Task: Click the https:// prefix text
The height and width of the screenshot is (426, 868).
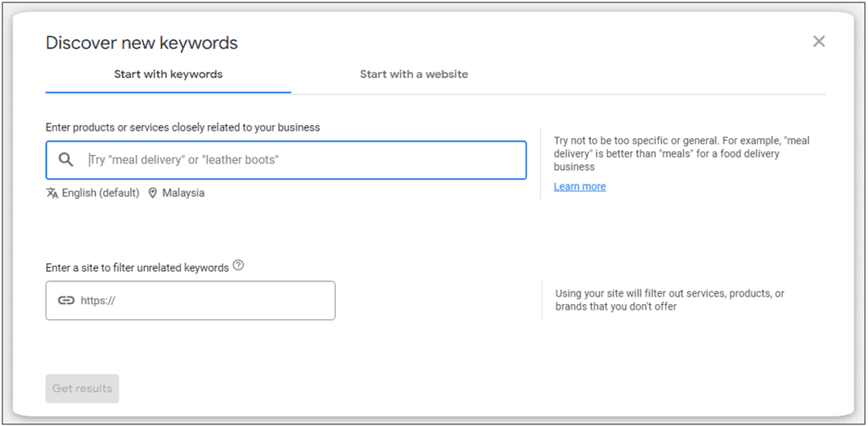Action: (x=97, y=300)
